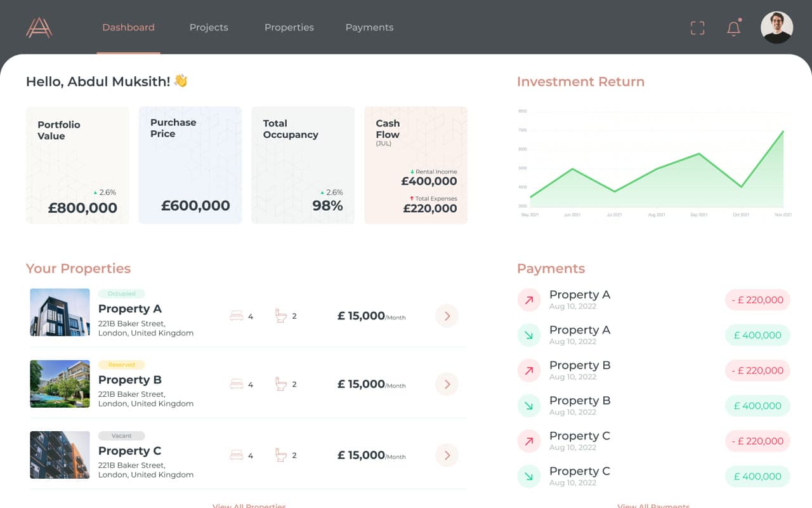Viewport: 812px width, 508px height.
Task: Click Property A outgoing payment arrow icon
Action: (x=529, y=300)
